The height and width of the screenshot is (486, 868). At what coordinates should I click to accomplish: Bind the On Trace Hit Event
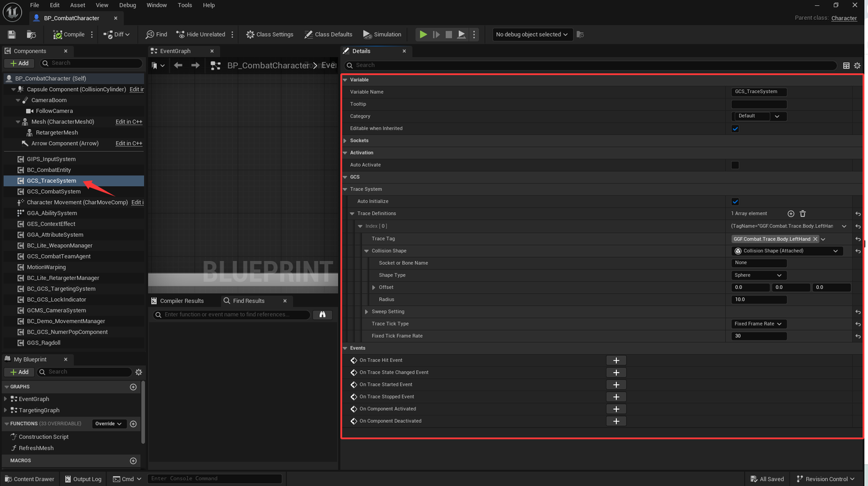(616, 360)
